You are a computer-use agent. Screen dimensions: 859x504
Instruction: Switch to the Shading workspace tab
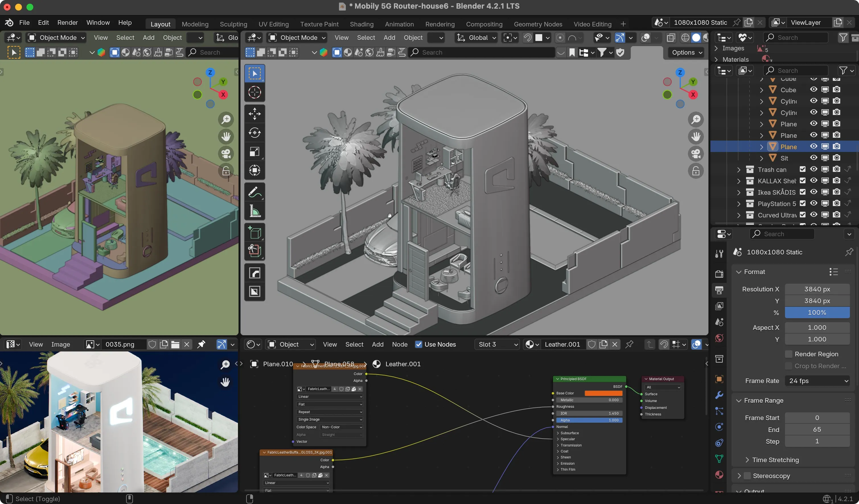point(361,24)
